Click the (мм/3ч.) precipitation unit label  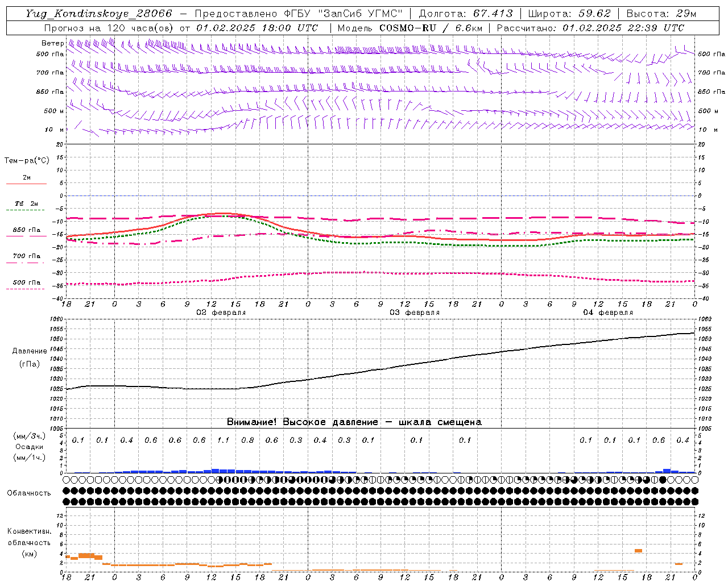click(30, 436)
